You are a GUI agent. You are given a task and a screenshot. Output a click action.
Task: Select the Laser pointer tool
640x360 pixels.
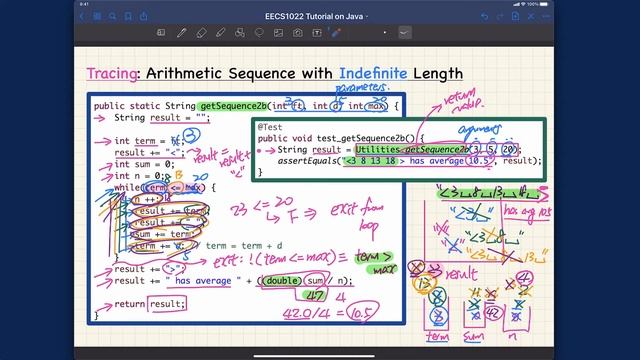[336, 33]
